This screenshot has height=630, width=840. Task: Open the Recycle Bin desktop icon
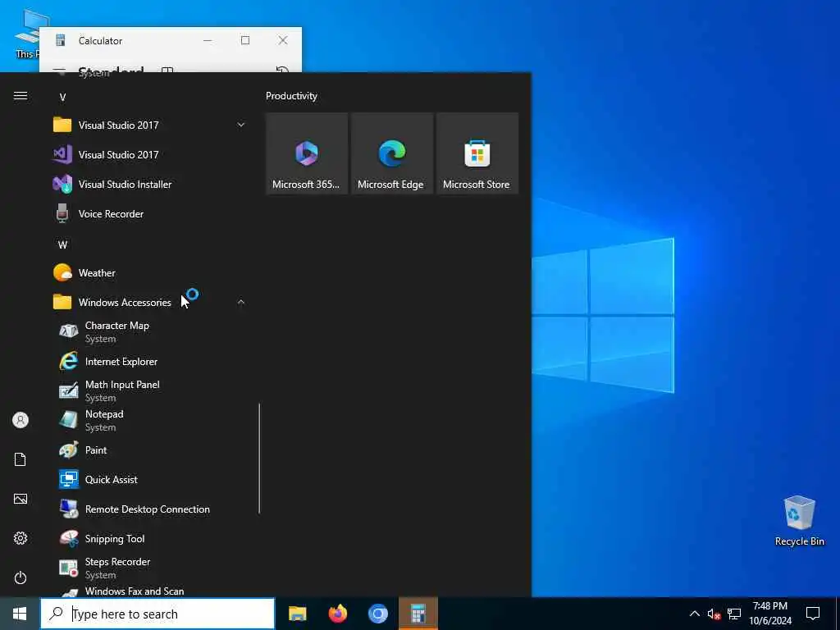799,521
